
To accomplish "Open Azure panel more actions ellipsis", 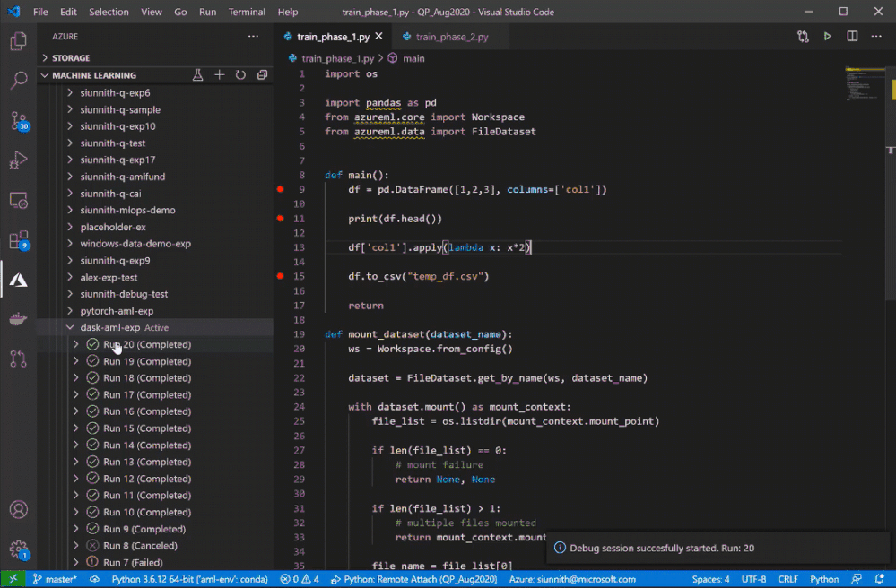I will tap(253, 37).
